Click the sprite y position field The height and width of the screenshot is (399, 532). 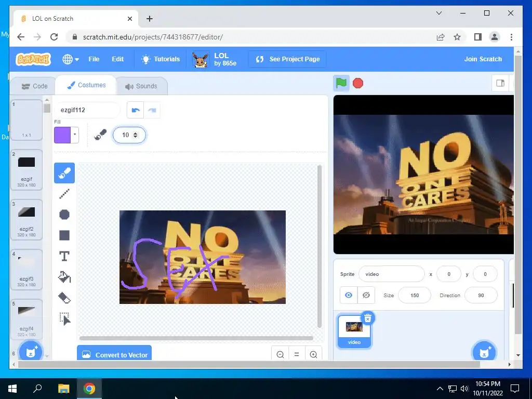click(485, 274)
